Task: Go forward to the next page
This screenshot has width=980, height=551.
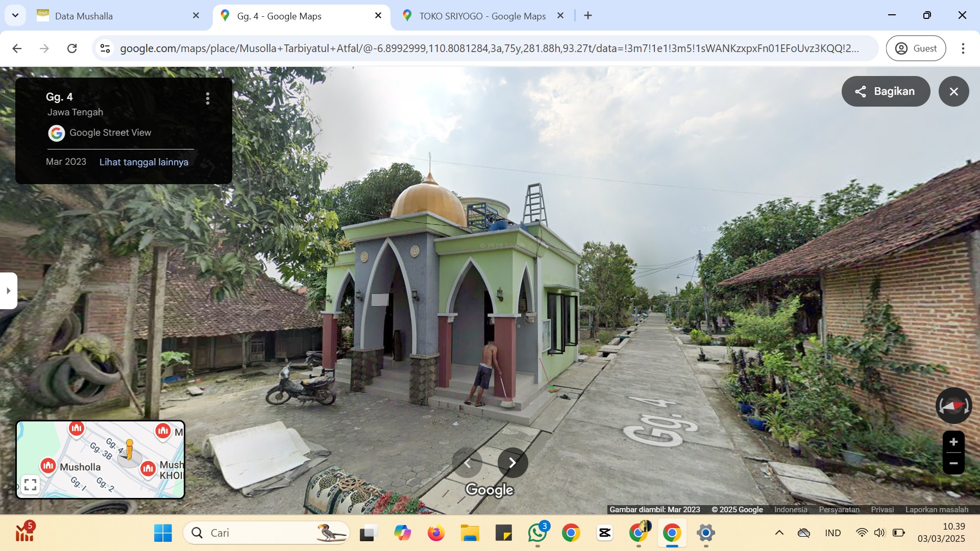Action: point(44,48)
